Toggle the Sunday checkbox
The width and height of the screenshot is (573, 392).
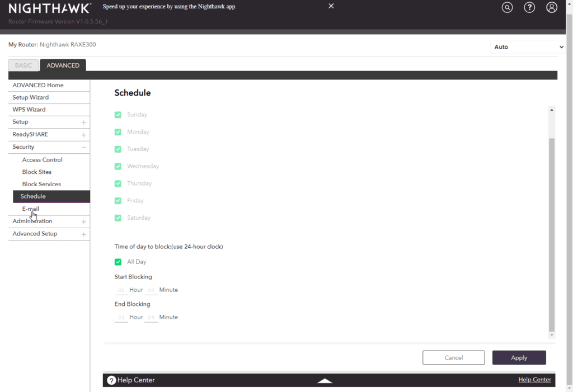[x=118, y=115]
